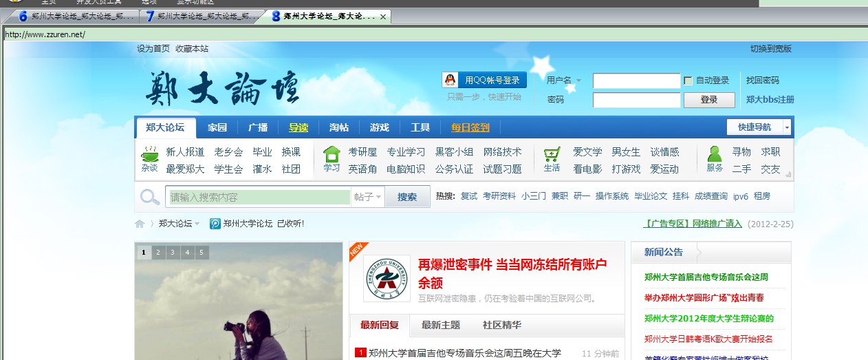Click the username input field
Screen dimensions: 868x360
click(636, 81)
